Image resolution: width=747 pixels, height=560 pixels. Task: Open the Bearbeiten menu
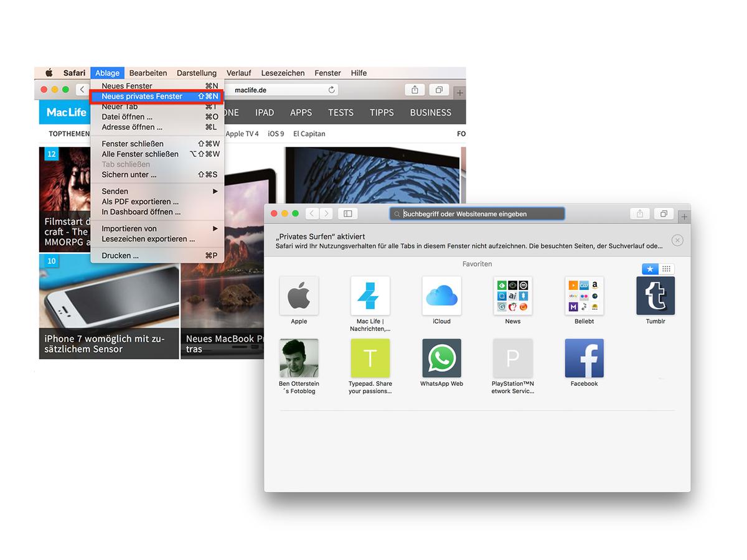(x=148, y=73)
